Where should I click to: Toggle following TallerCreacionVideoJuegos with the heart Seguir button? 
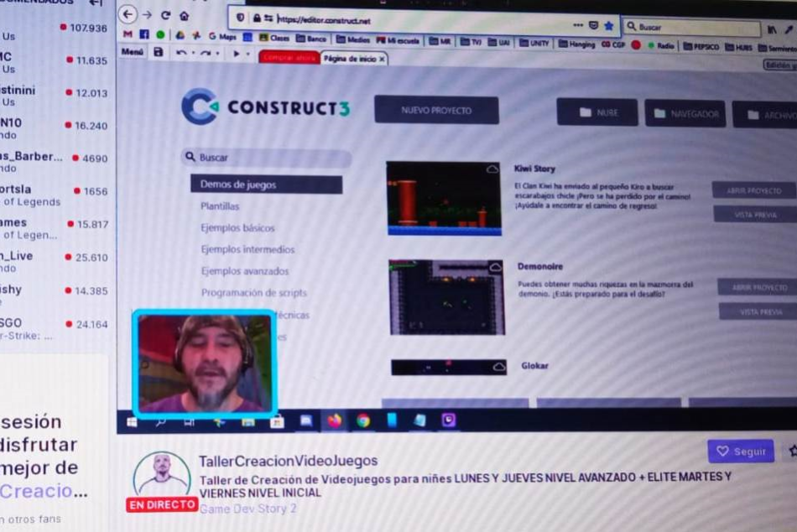741,451
